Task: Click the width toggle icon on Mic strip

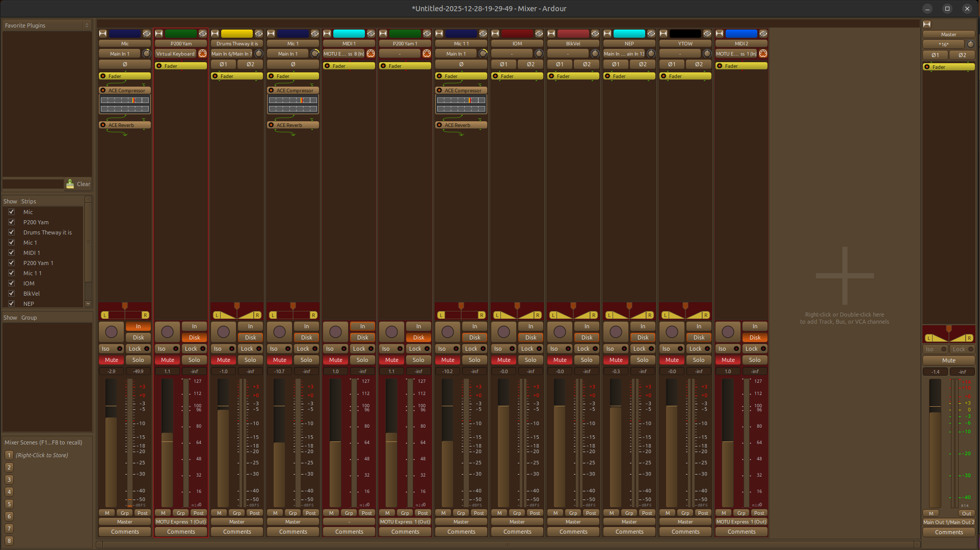Action: [x=102, y=34]
